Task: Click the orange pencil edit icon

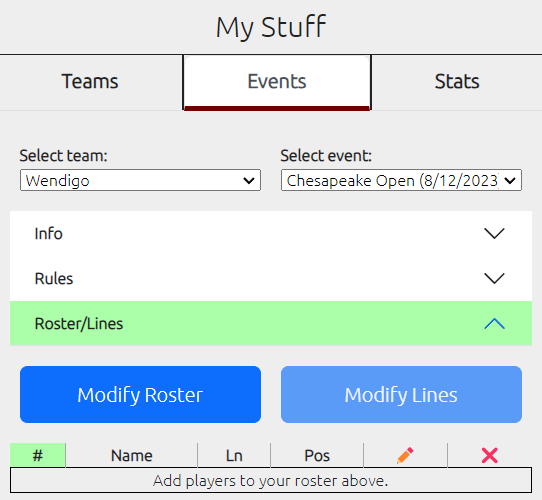Action: [405, 455]
